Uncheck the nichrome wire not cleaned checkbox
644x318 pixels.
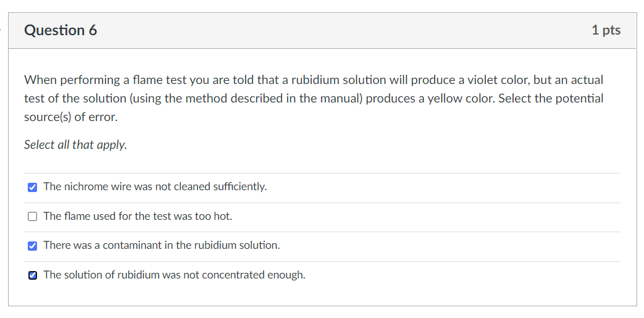coord(32,187)
